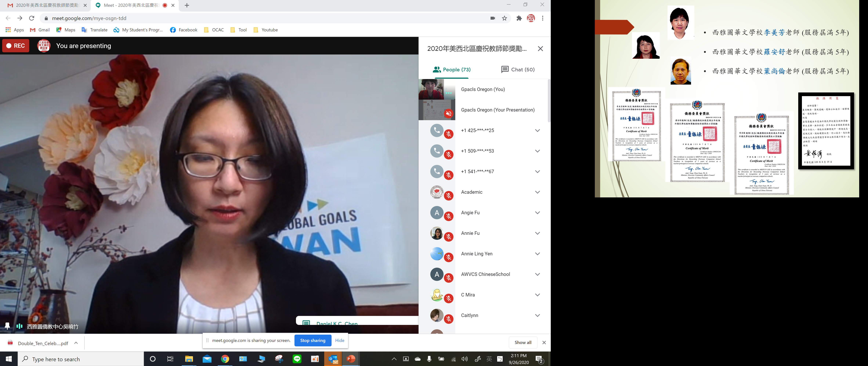Expand options for +1 541 participant

(x=537, y=172)
